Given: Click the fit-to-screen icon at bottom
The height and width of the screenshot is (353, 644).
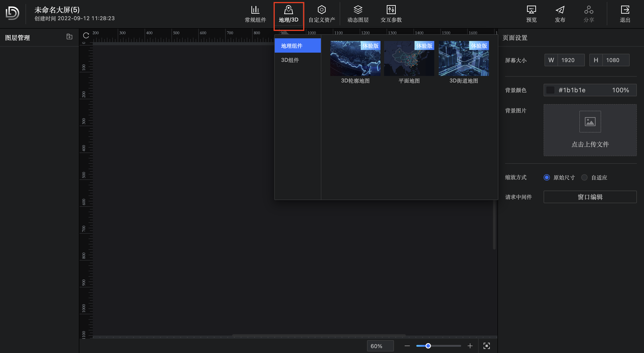Looking at the screenshot, I should (x=486, y=346).
